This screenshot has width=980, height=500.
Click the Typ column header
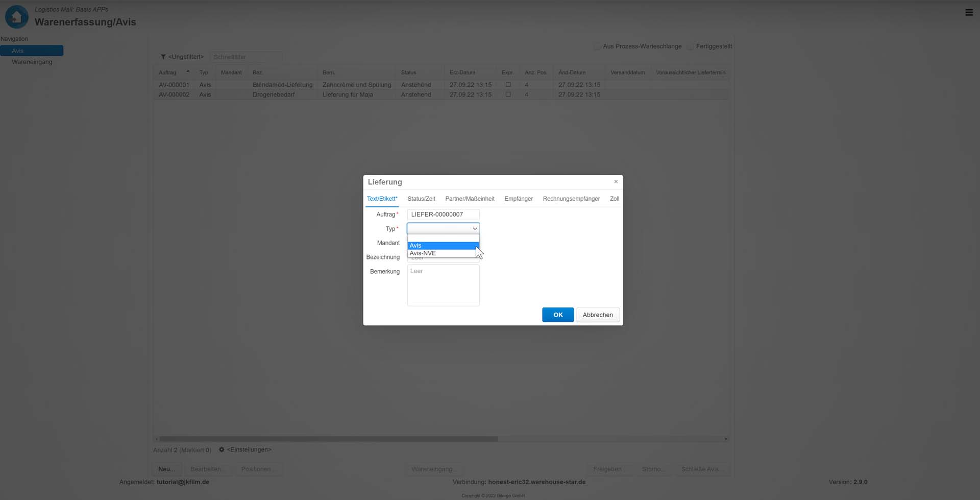[204, 73]
